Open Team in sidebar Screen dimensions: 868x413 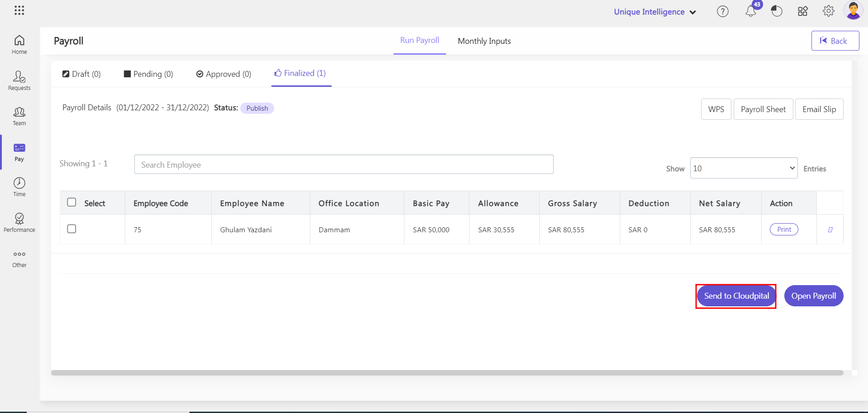click(19, 116)
